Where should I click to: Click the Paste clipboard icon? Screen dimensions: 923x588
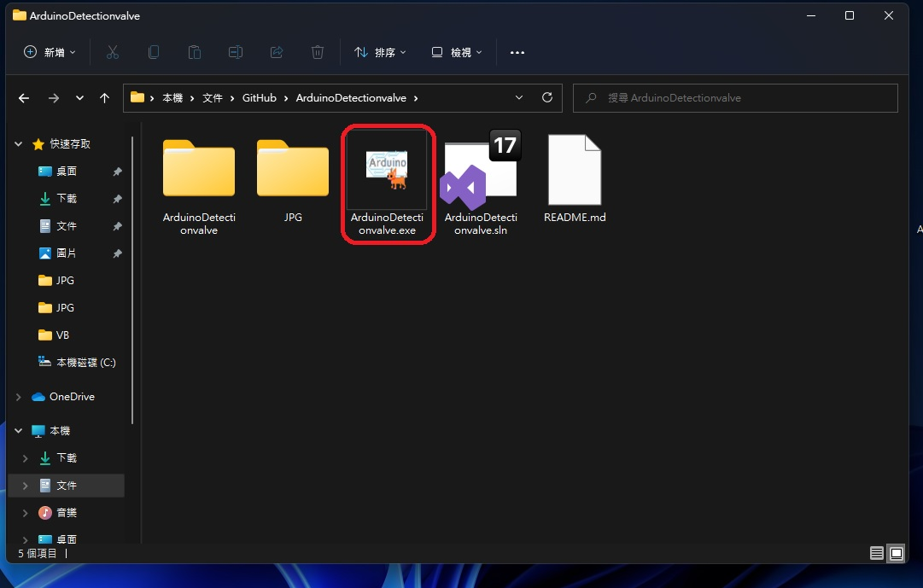pos(195,52)
